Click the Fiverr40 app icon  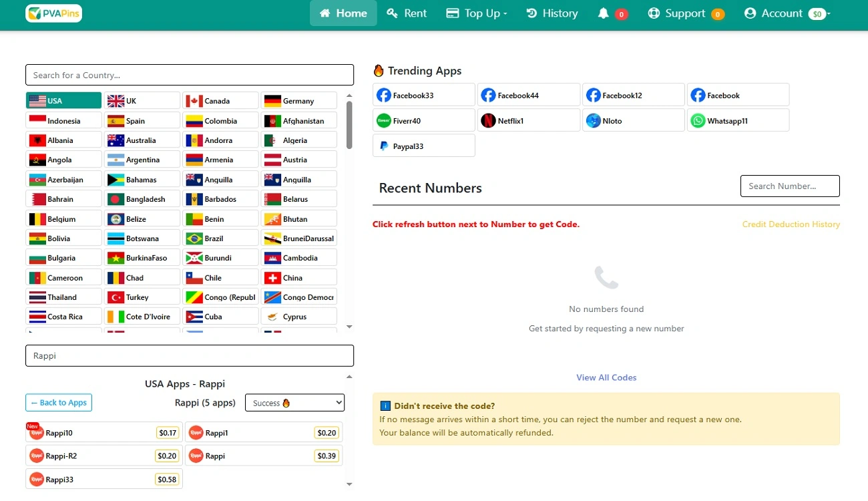(383, 121)
